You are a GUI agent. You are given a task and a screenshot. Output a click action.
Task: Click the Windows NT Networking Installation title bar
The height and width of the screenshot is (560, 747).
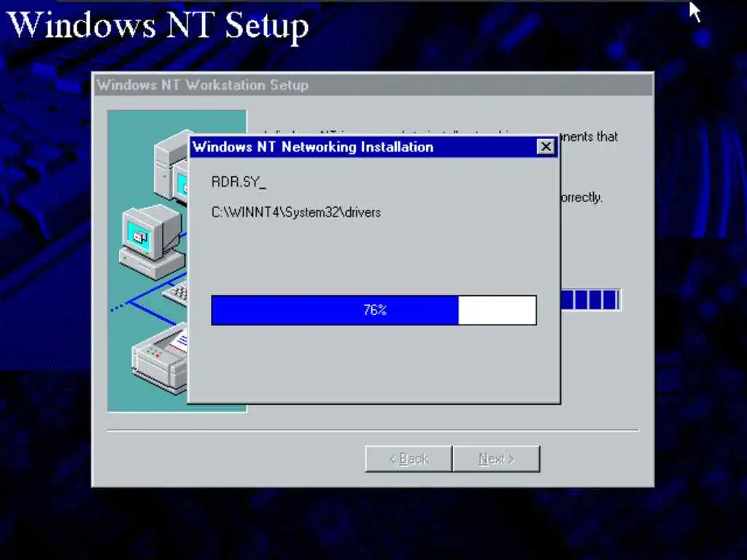tap(373, 147)
